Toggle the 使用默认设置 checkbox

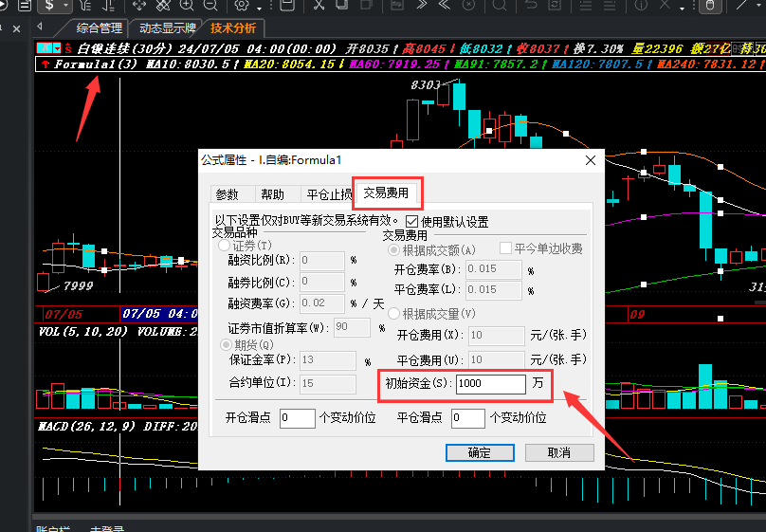411,222
